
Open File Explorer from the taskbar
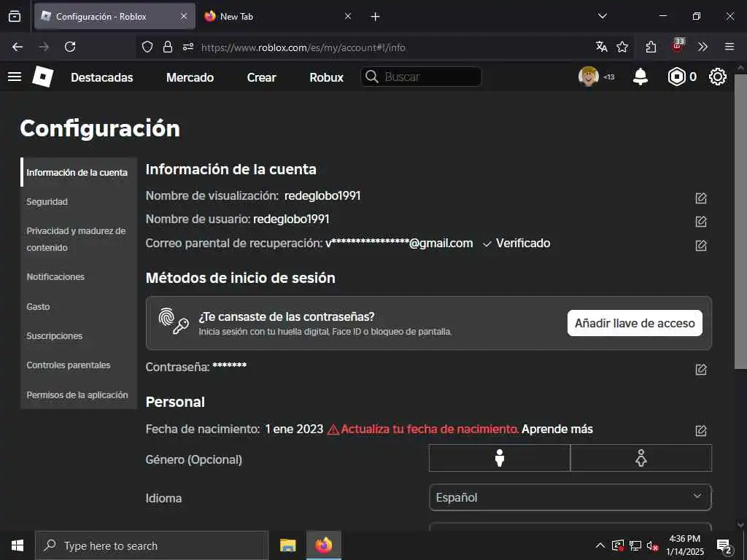[287, 545]
